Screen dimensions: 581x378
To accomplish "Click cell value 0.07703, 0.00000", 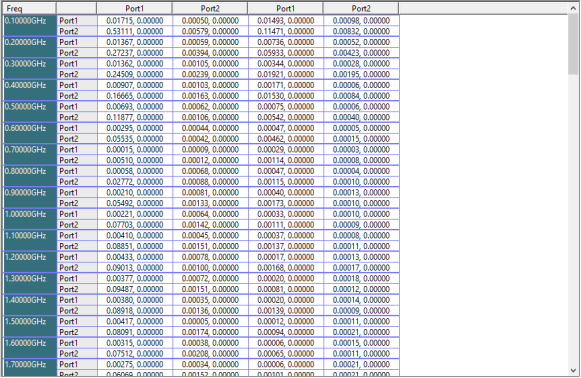I will (x=135, y=225).
